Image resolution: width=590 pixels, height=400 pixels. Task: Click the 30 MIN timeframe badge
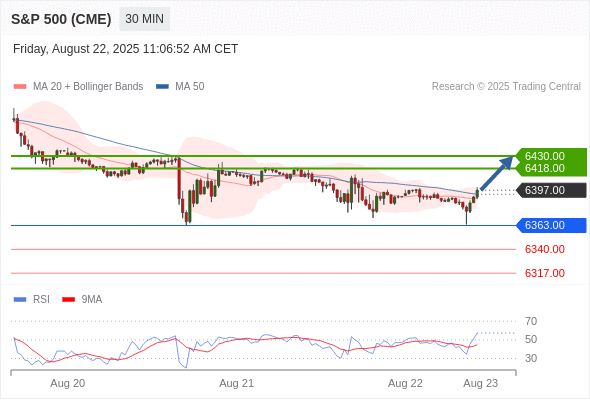pyautogui.click(x=144, y=19)
